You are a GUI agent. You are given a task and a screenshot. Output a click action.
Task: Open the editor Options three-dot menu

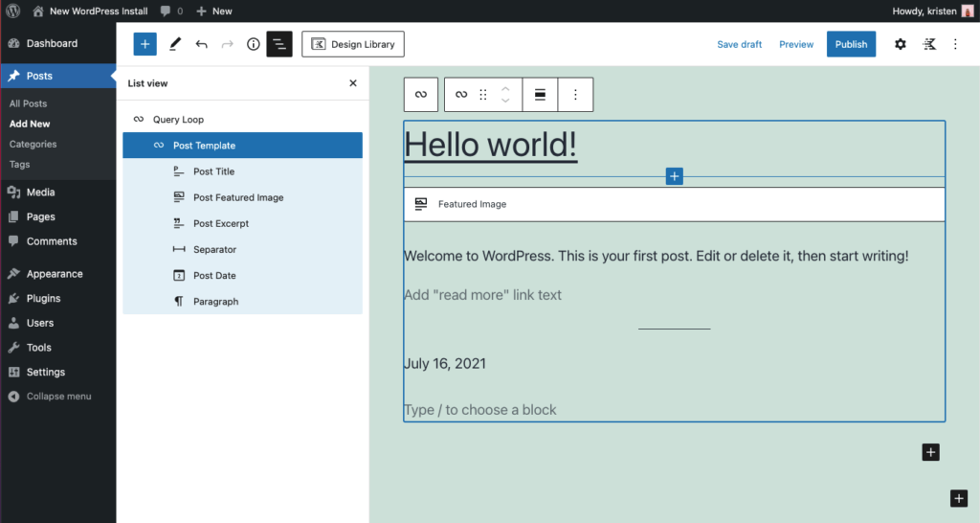[955, 44]
